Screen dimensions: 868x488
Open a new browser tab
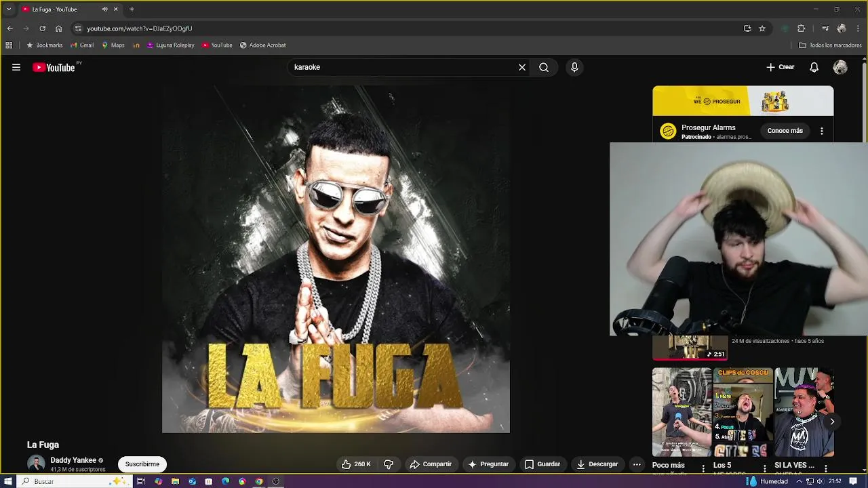pos(132,9)
